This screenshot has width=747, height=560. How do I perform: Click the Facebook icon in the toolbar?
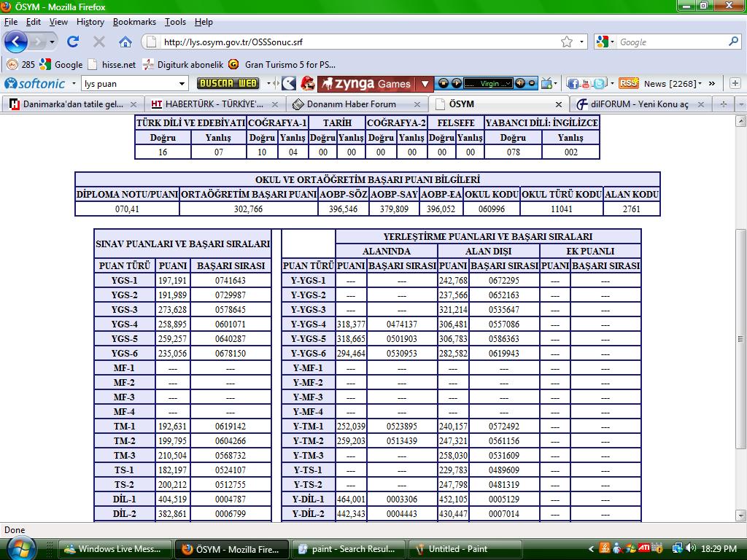573,84
